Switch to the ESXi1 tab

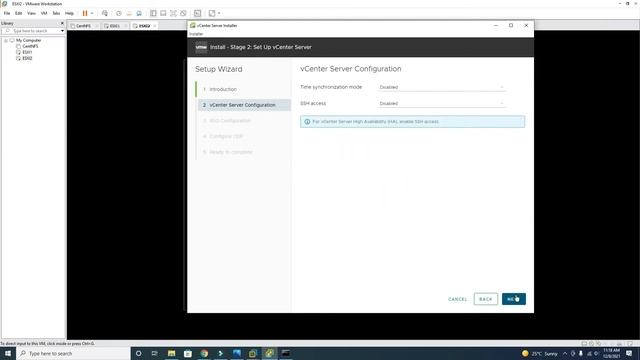coord(114,26)
